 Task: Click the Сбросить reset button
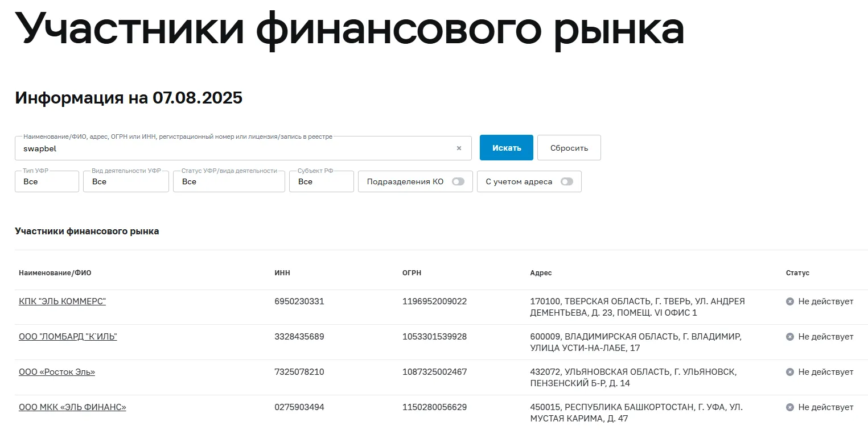(x=569, y=148)
